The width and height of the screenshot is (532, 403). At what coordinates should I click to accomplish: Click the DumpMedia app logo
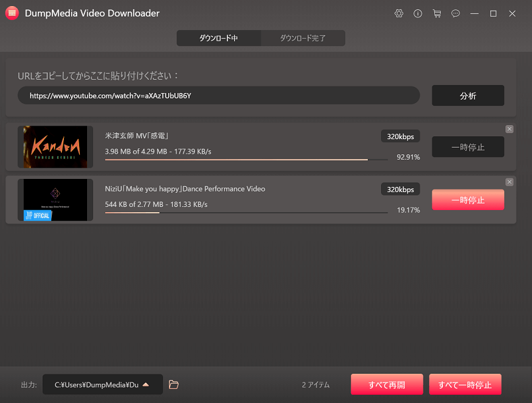click(x=12, y=13)
